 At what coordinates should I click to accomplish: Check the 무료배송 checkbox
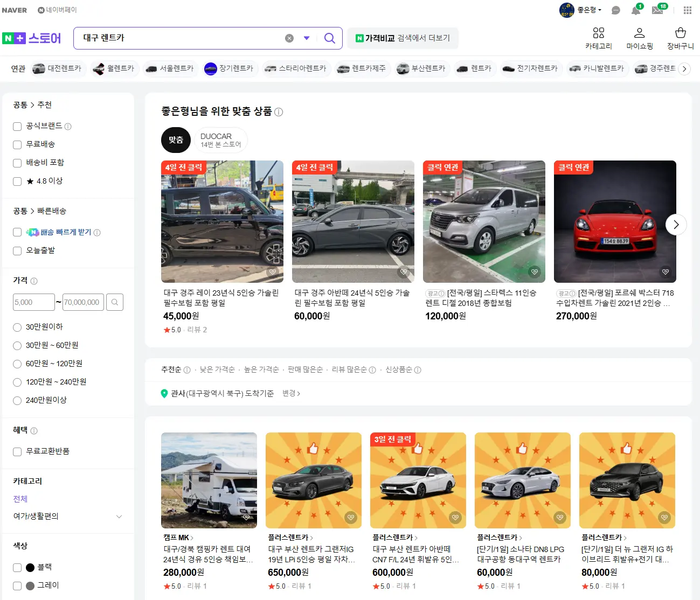(17, 145)
